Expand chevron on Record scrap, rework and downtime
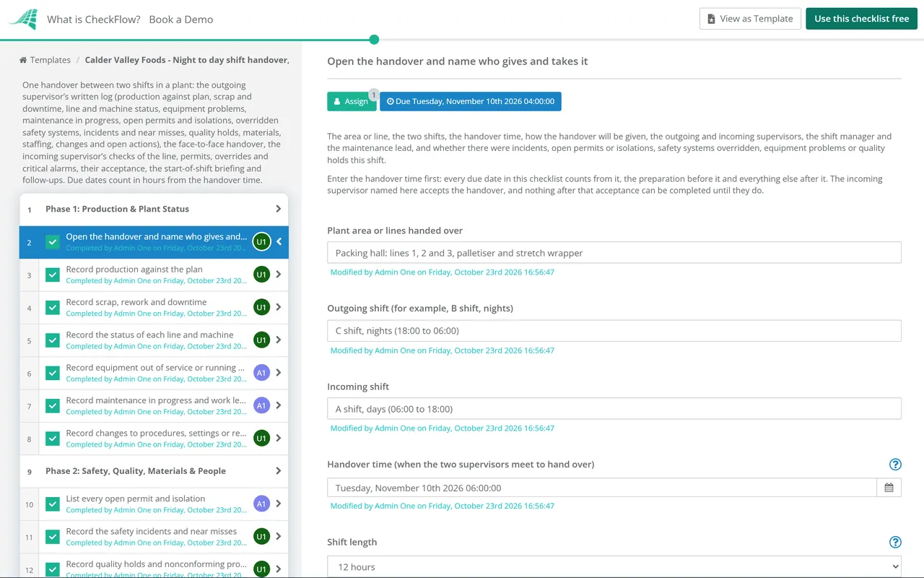 click(x=279, y=307)
